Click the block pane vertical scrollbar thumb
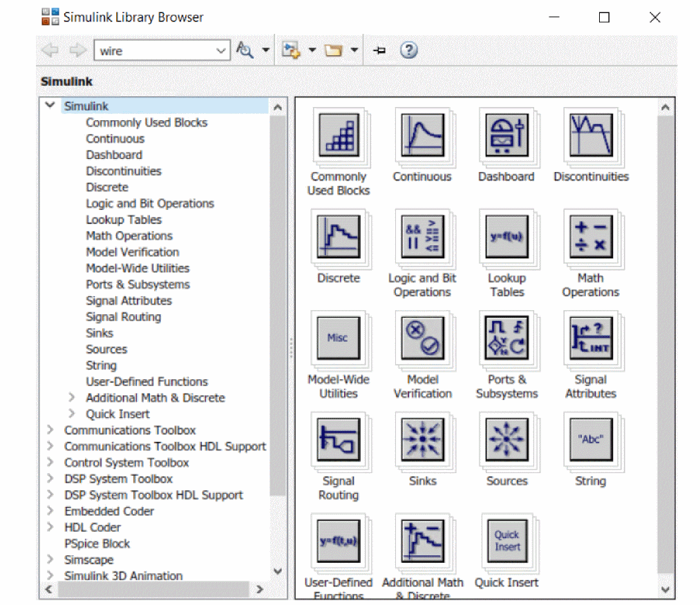700x605 pixels. [665, 345]
